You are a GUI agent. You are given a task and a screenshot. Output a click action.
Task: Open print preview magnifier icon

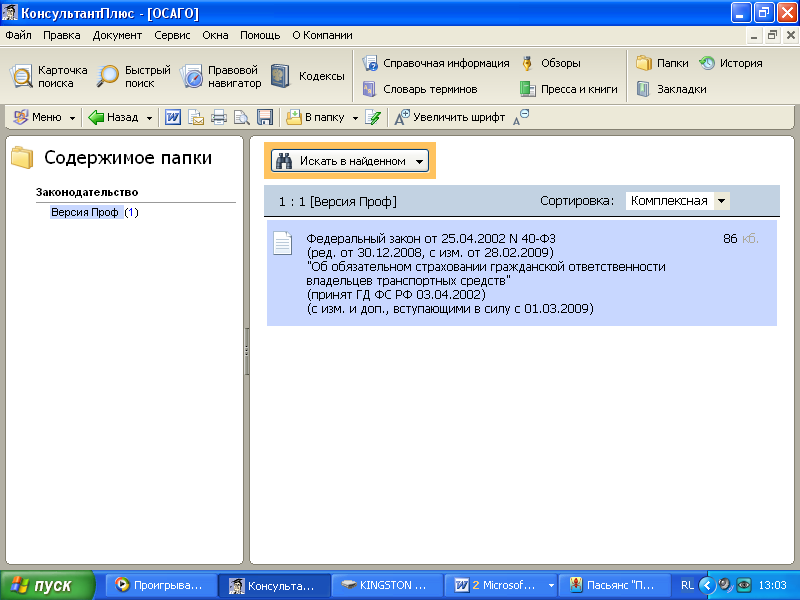coord(242,117)
